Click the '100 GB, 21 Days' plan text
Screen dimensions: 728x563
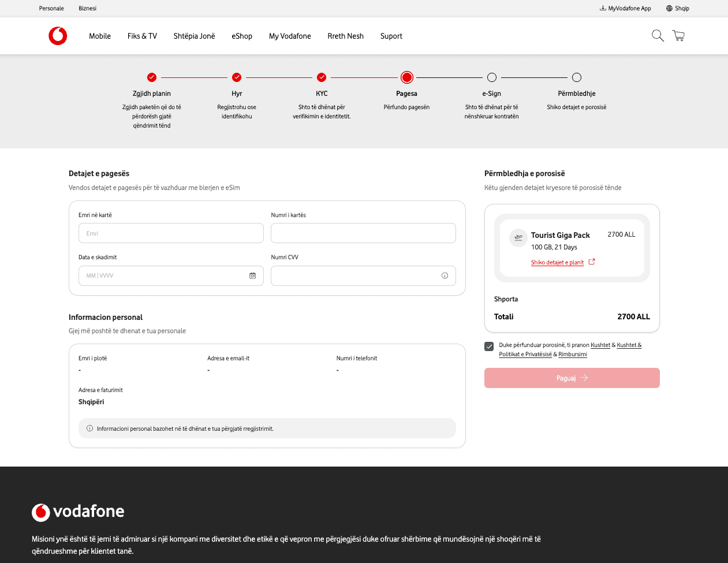tap(554, 247)
